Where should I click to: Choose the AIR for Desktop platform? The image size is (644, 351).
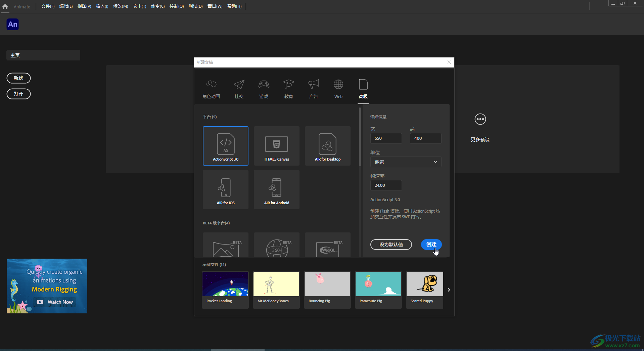tap(328, 146)
